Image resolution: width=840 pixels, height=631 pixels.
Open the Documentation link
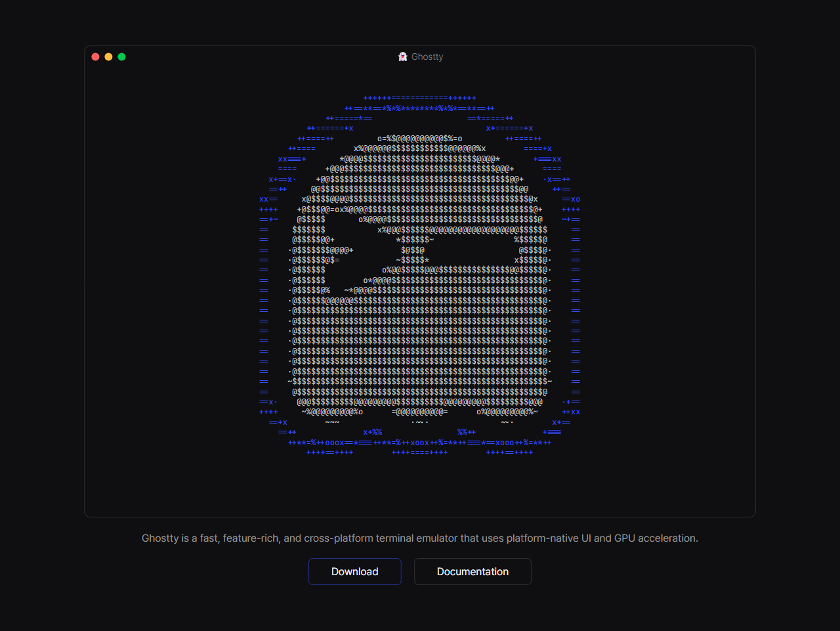[x=472, y=571]
